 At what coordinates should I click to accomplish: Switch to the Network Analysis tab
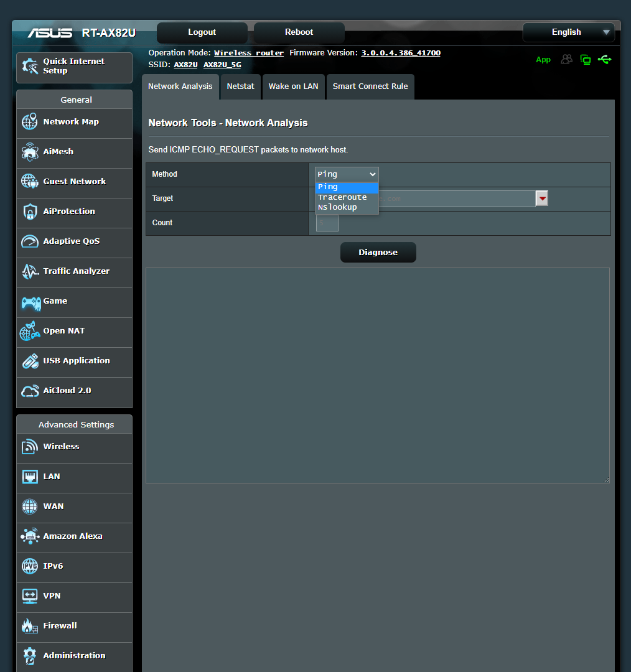click(x=180, y=86)
